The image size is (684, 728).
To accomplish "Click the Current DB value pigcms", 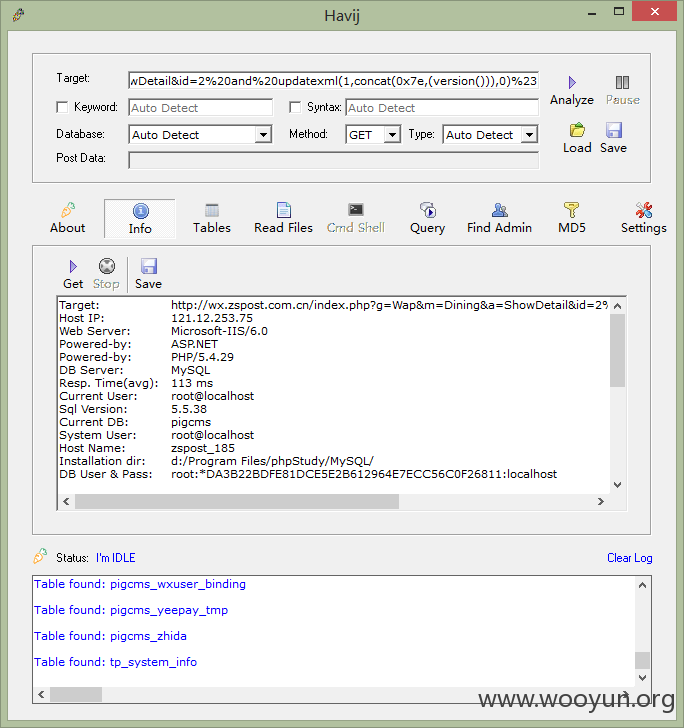I will click(191, 422).
